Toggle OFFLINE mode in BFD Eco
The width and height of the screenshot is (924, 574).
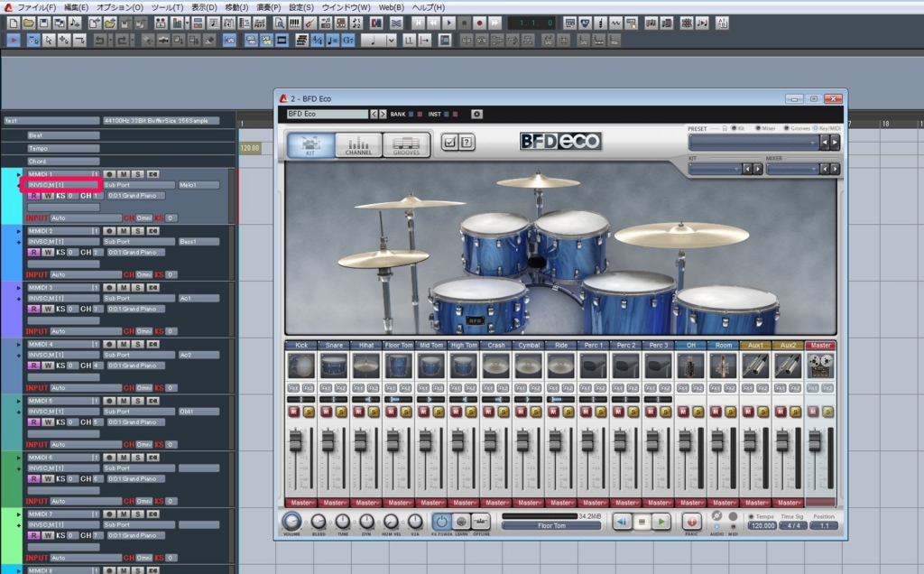pyautogui.click(x=481, y=521)
